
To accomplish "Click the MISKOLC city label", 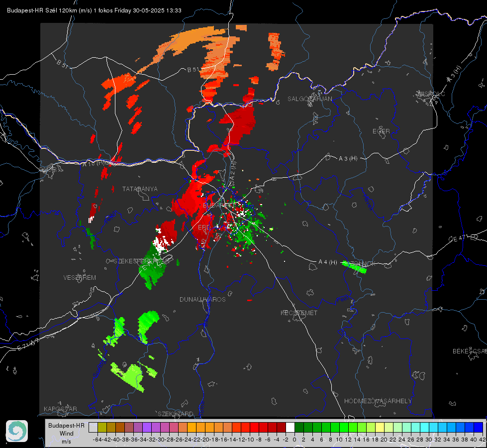I will pyautogui.click(x=431, y=94).
